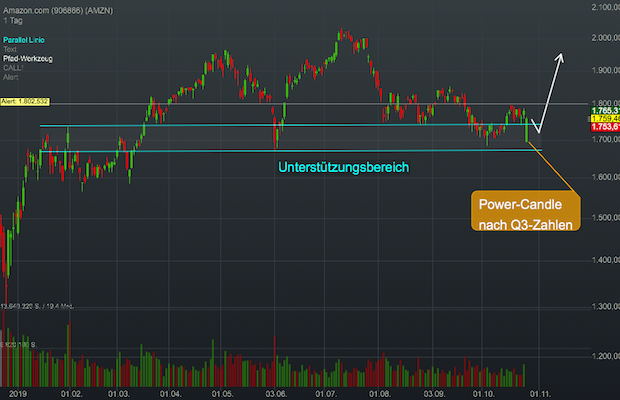Click the 'Unterstützungsbereich' chart label

[x=344, y=167]
